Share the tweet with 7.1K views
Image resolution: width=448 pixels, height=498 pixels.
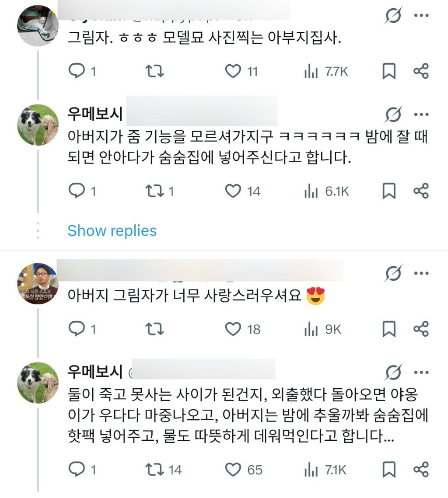(x=421, y=470)
